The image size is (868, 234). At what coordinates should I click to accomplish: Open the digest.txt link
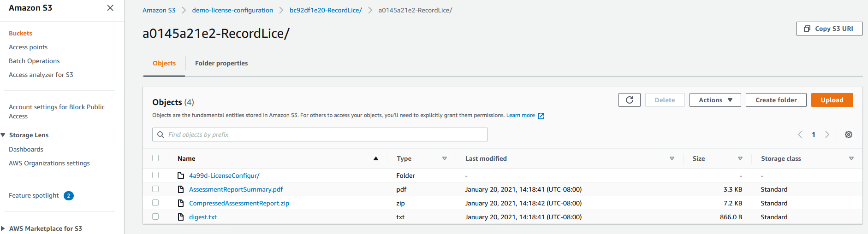click(x=203, y=217)
